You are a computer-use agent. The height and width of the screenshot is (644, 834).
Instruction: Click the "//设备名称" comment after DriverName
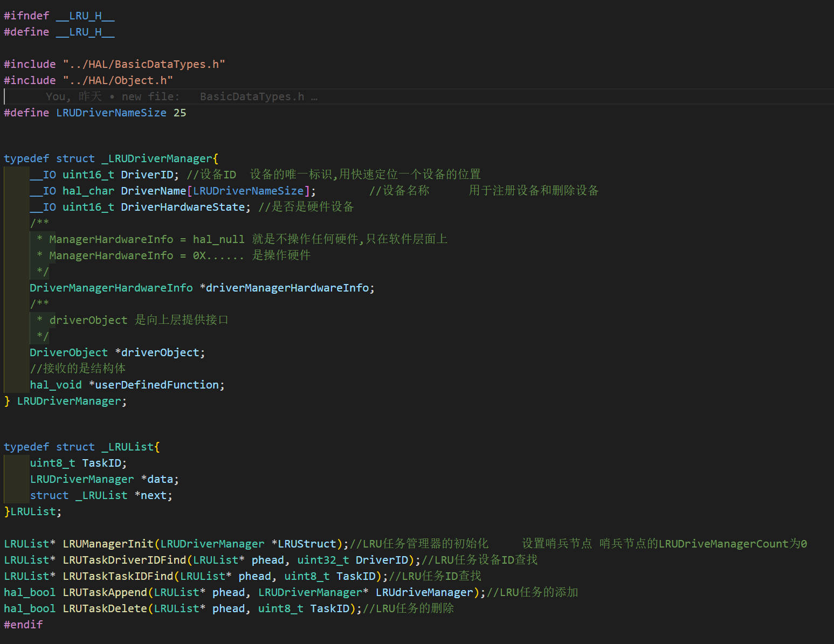(x=399, y=191)
